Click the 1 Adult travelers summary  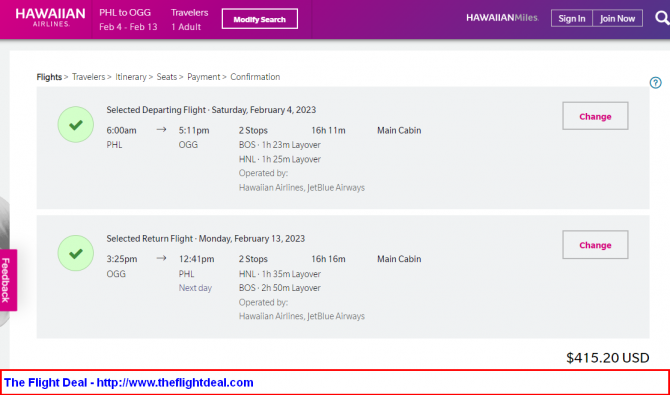[186, 27]
